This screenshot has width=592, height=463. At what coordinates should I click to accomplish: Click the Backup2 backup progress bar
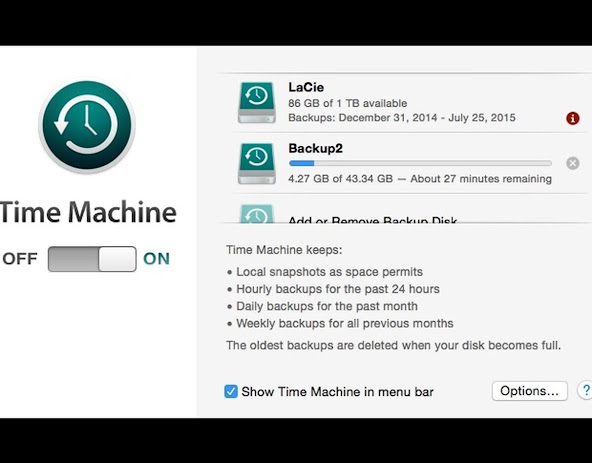pyautogui.click(x=420, y=163)
